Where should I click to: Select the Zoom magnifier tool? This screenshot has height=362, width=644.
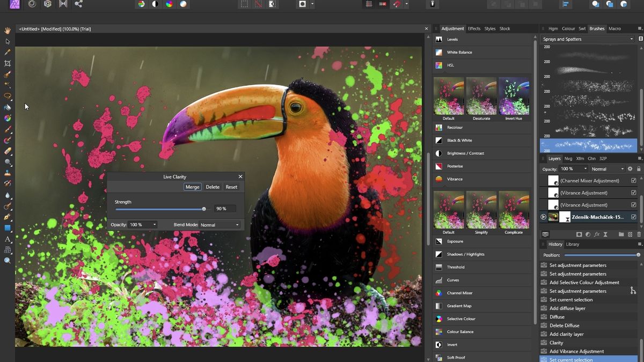8,261
